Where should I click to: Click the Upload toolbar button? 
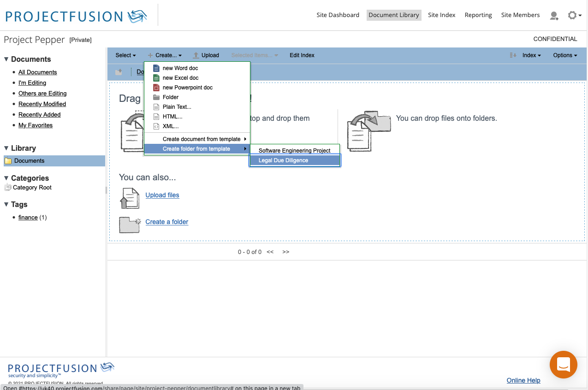tap(206, 55)
